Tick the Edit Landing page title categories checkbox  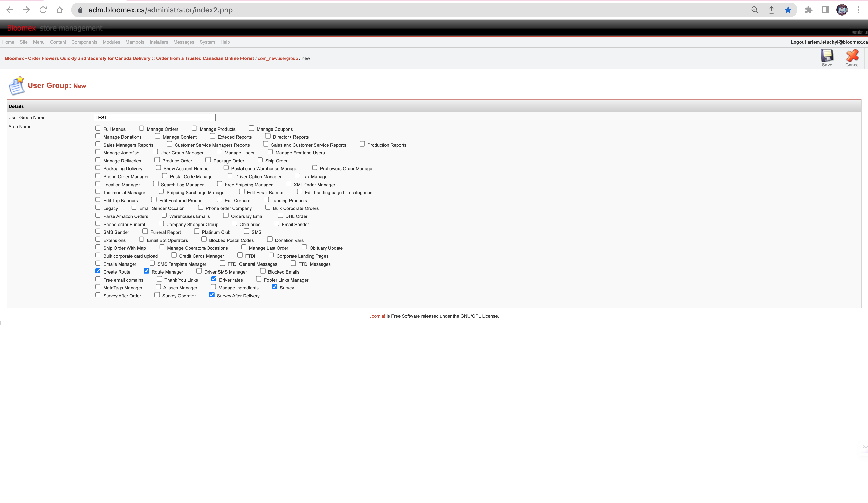point(300,192)
